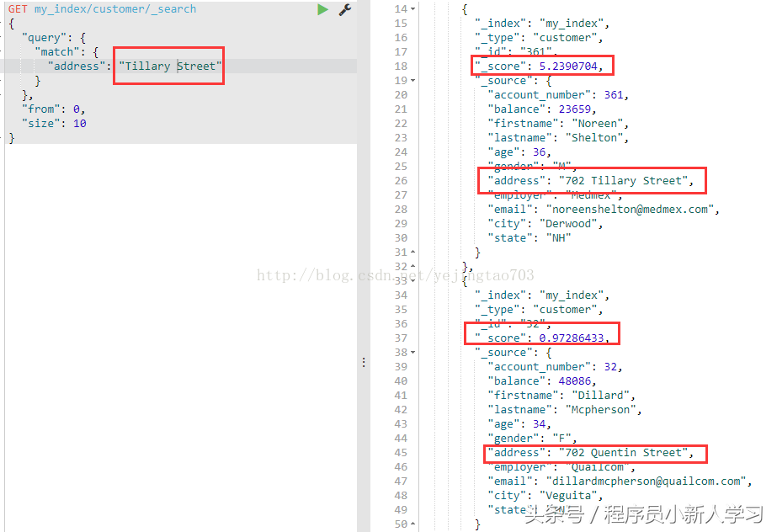Expand the folded block at line 31
Image resolution: width=777 pixels, height=532 pixels.
413,252
